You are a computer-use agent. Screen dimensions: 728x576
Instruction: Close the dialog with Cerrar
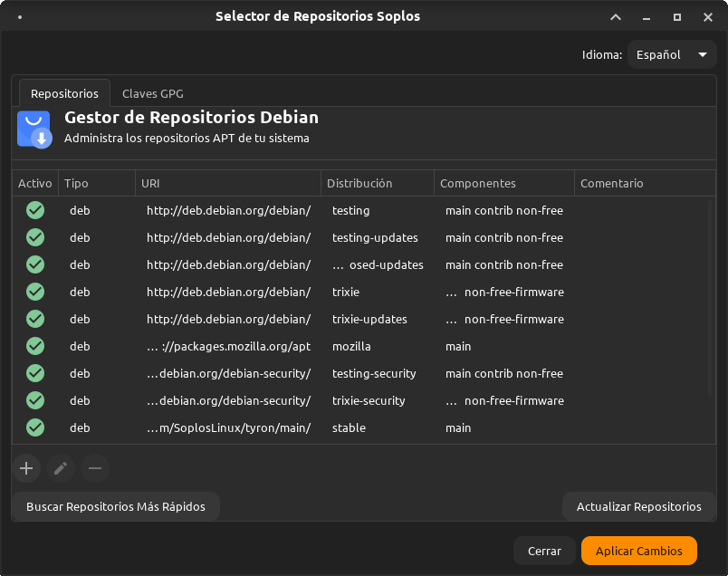pyautogui.click(x=544, y=551)
